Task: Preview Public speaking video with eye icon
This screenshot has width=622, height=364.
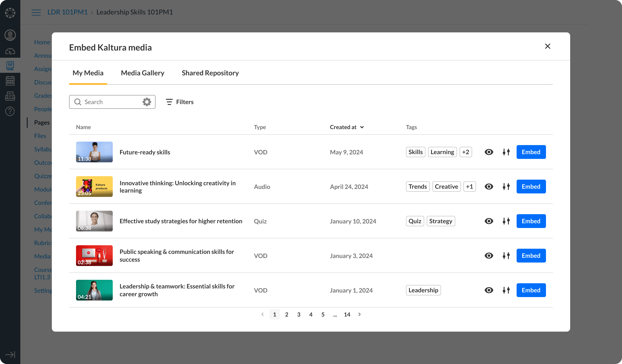Action: (489, 256)
